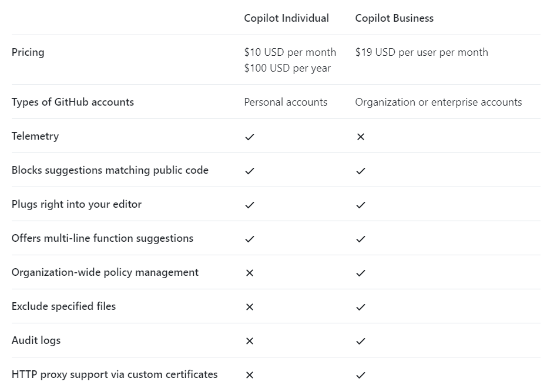Click Business checkmark for Exclude specified files
Viewport: 547px width, 392px height.
tap(361, 307)
